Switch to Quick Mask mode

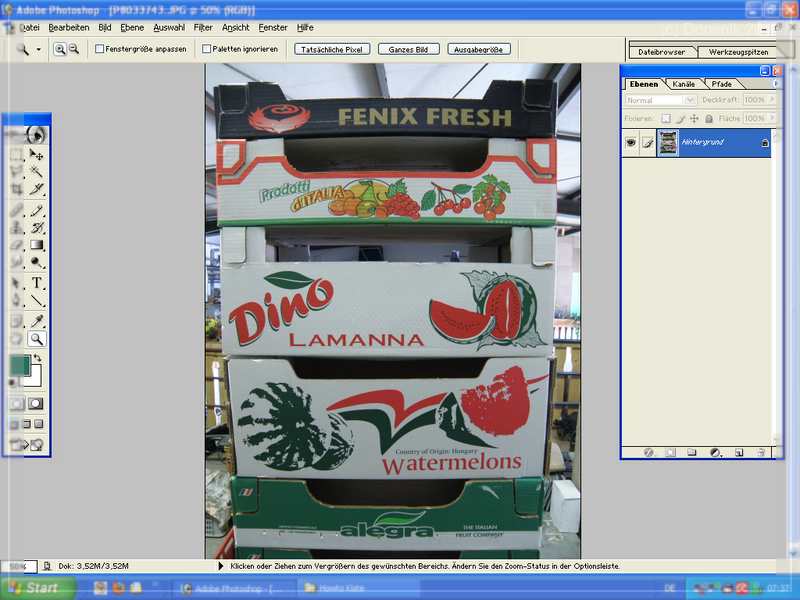[35, 404]
